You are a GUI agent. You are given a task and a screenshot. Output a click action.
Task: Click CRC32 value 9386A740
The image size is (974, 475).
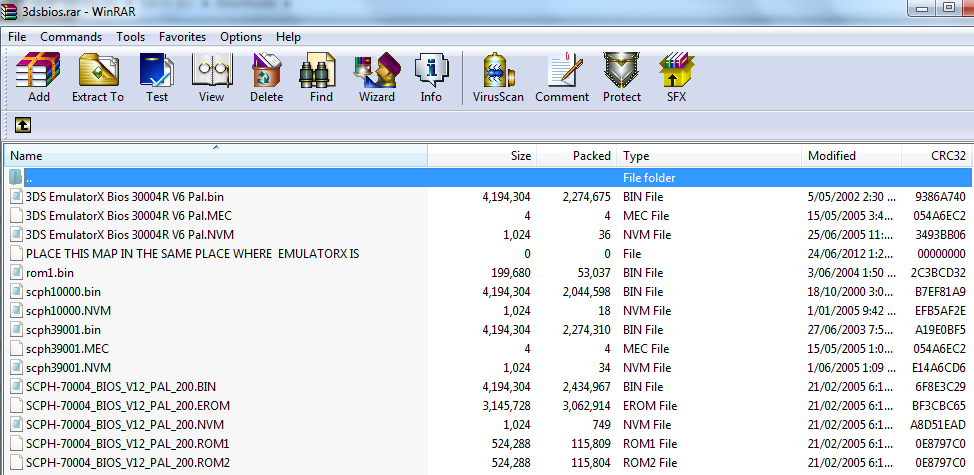tap(940, 197)
